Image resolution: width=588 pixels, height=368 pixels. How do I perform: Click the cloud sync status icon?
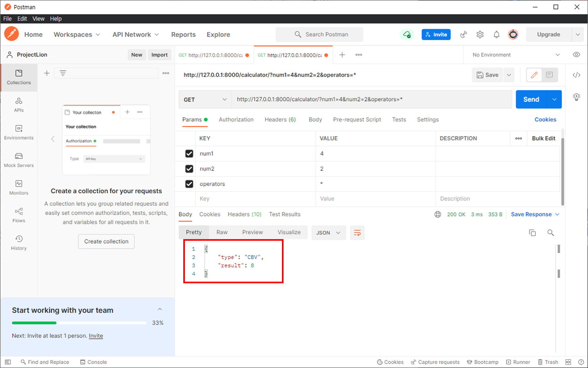click(x=407, y=34)
